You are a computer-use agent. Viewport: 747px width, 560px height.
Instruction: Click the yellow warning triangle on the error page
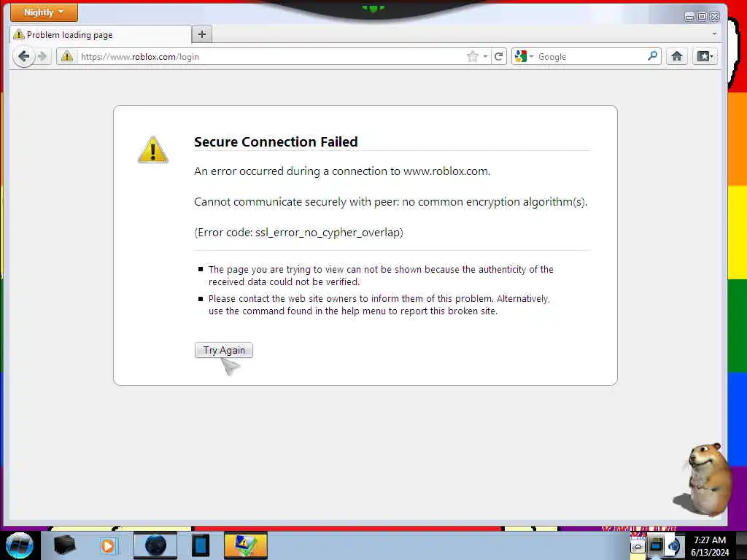pyautogui.click(x=153, y=149)
